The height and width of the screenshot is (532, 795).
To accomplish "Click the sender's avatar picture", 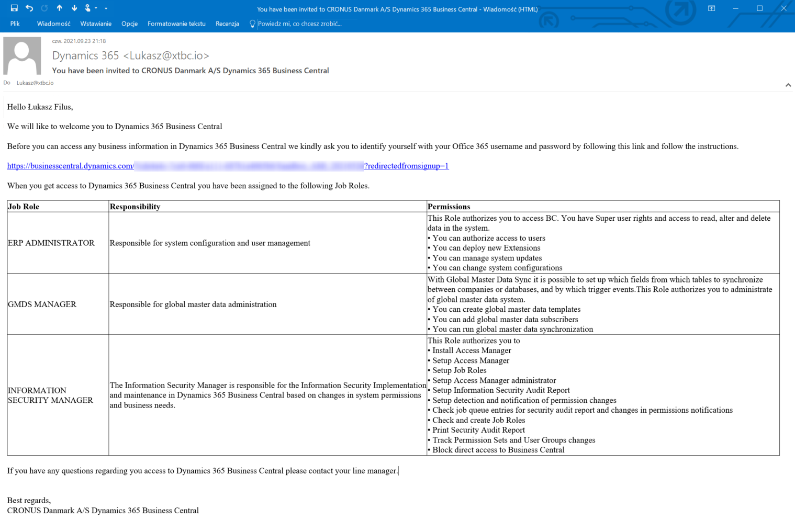I will [x=22, y=55].
